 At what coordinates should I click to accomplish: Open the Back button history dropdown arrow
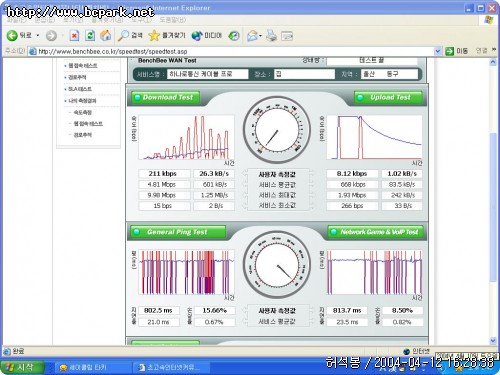(38, 35)
